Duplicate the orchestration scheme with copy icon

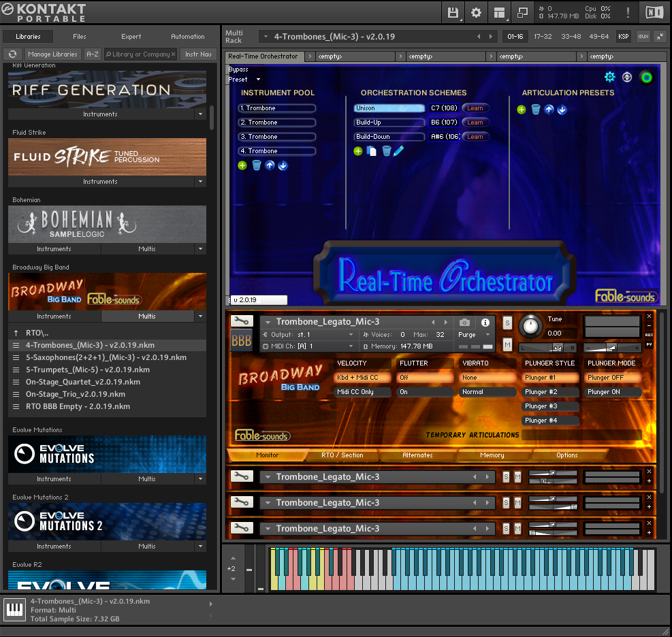pos(372,151)
